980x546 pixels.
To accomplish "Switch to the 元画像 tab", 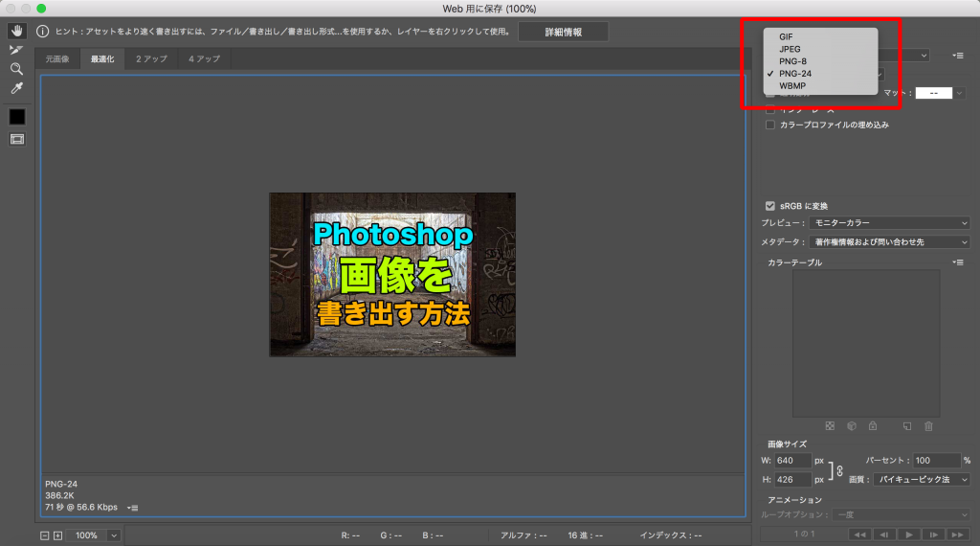I will tap(56, 58).
